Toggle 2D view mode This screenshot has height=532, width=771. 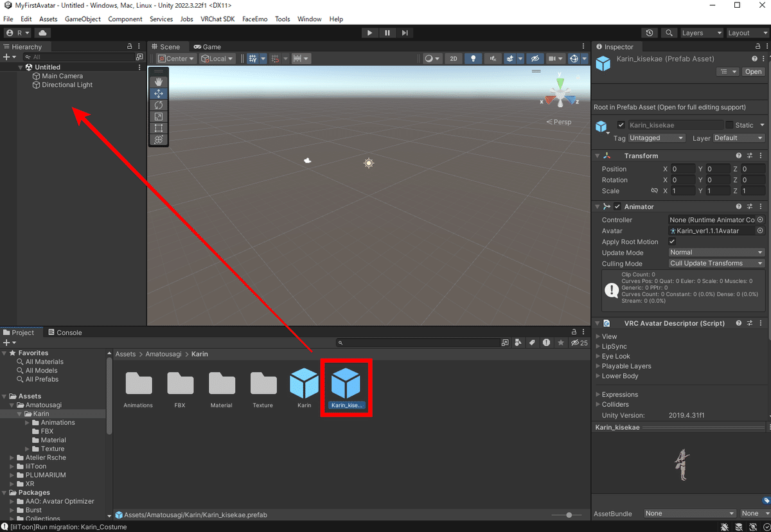coord(454,58)
